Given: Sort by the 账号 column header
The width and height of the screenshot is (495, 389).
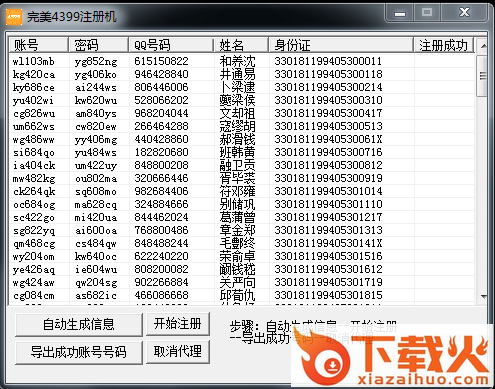Looking at the screenshot, I should (x=38, y=45).
